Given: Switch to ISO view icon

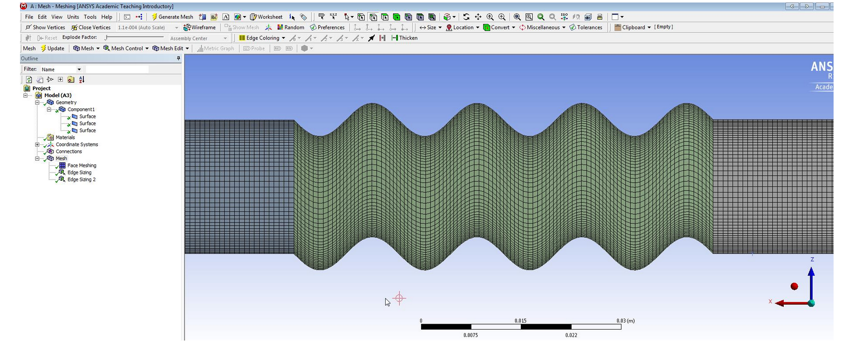Looking at the screenshot, I should tap(564, 17).
